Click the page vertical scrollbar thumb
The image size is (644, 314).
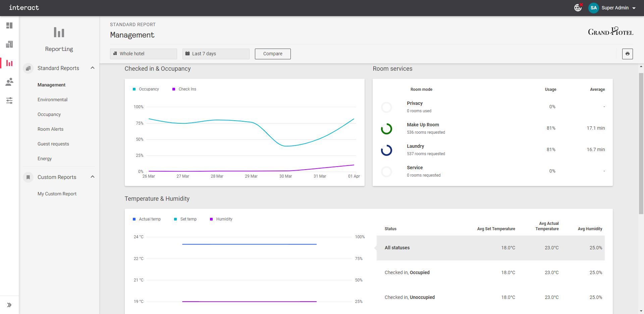tap(641, 143)
